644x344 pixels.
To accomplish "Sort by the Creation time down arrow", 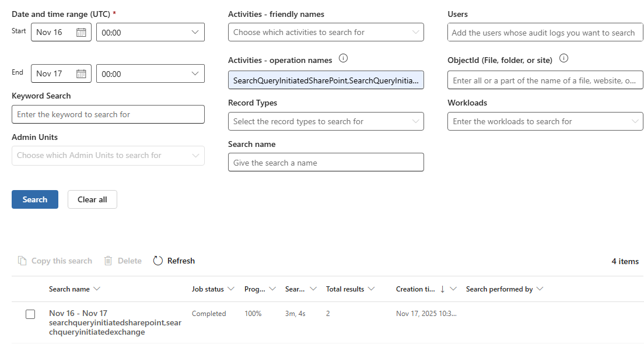I will coord(442,289).
